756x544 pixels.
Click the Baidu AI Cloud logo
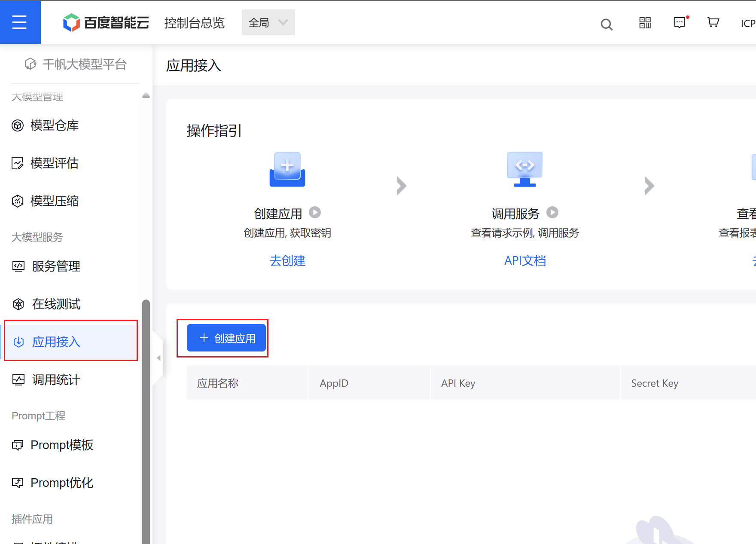[106, 23]
